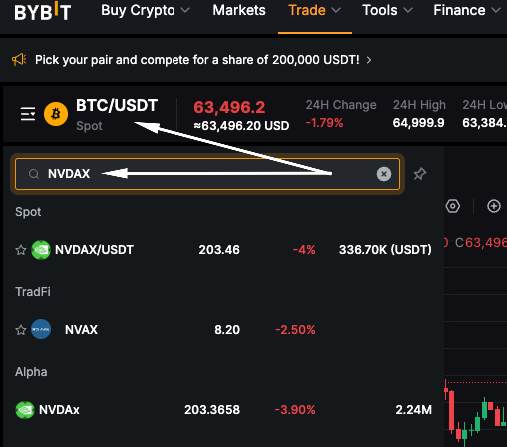Viewport: 507px width, 447px height.
Task: Click the Bybit logo
Action: point(43,11)
